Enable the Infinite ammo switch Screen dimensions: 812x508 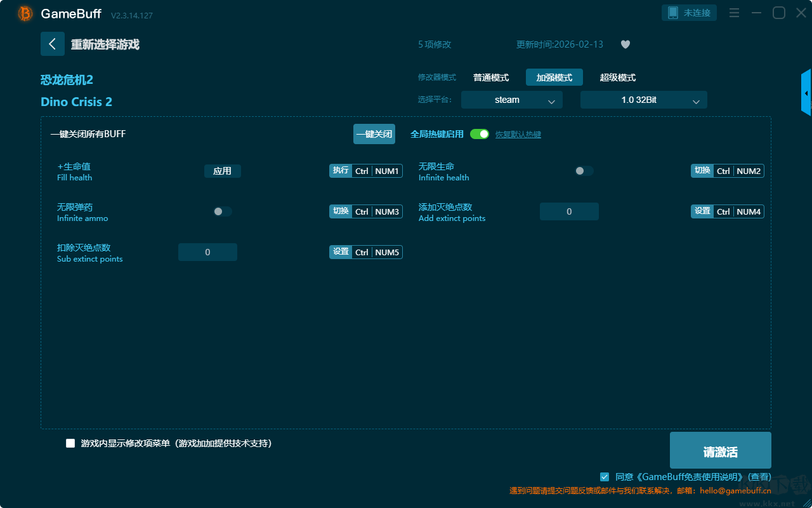pos(222,211)
